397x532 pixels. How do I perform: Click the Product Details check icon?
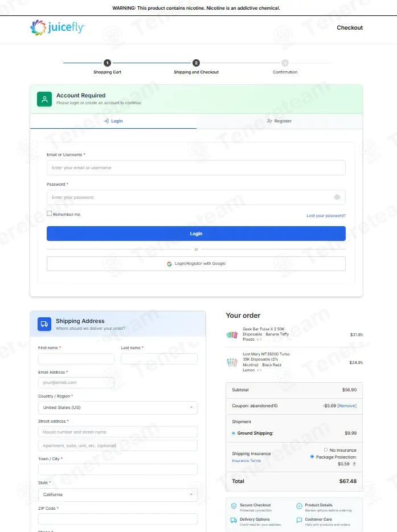[x=299, y=506]
